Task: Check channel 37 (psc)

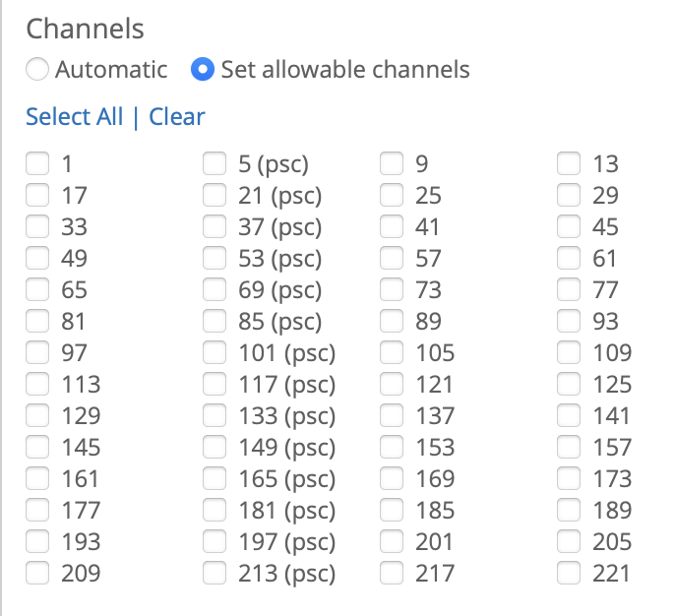Action: point(215,227)
